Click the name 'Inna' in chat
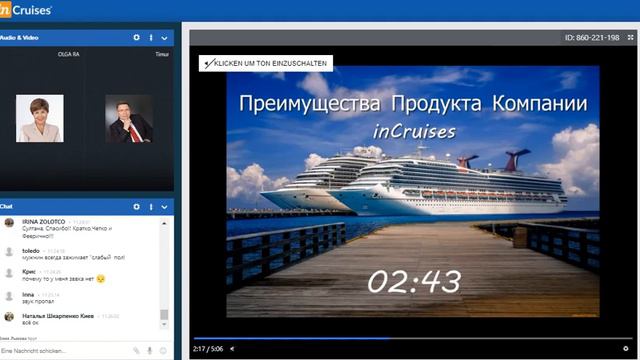 coord(28,294)
